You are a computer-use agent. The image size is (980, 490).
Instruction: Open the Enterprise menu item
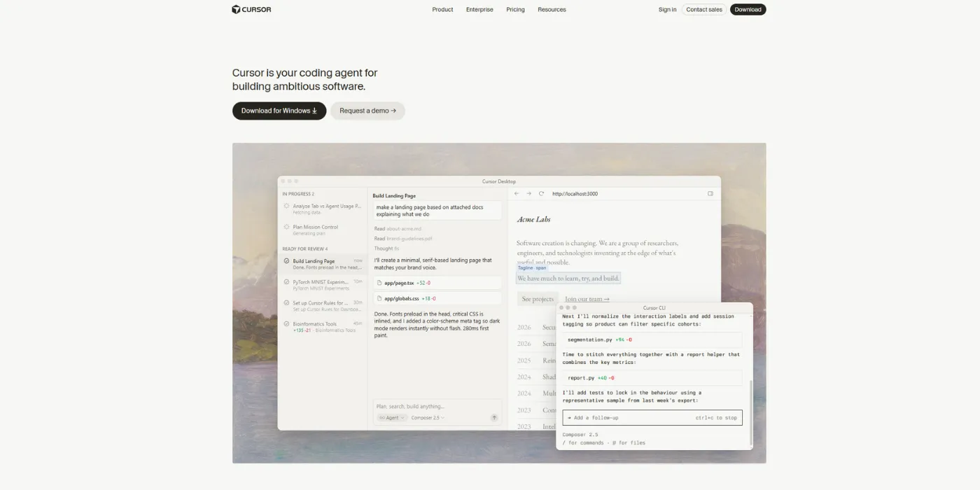click(x=479, y=10)
